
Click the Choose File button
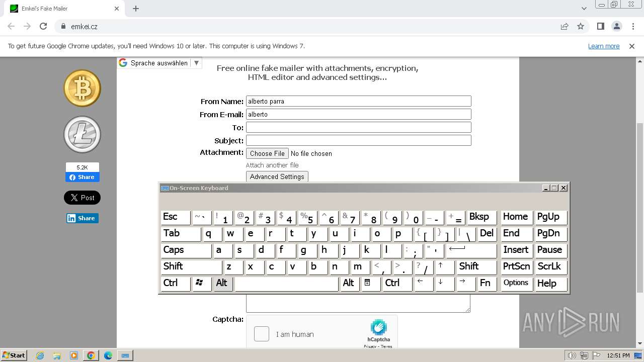(x=267, y=153)
